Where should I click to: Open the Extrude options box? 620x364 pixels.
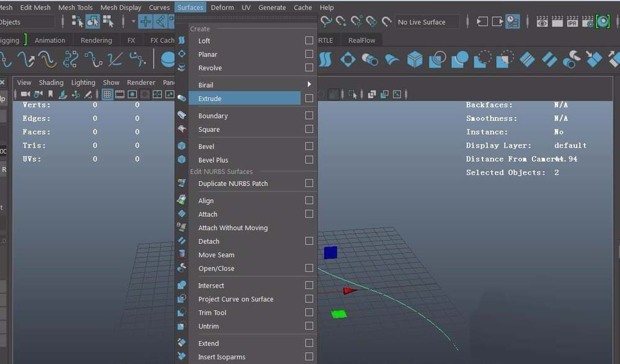point(308,98)
